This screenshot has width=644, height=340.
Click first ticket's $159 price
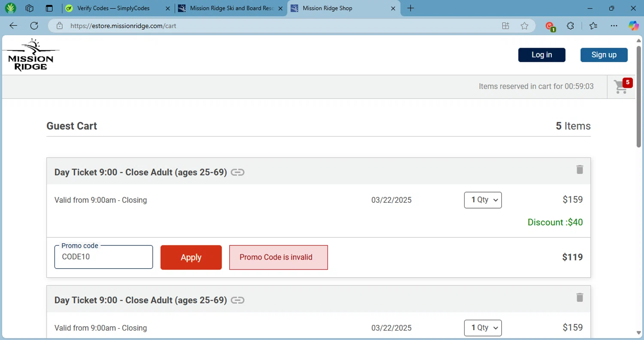point(573,199)
